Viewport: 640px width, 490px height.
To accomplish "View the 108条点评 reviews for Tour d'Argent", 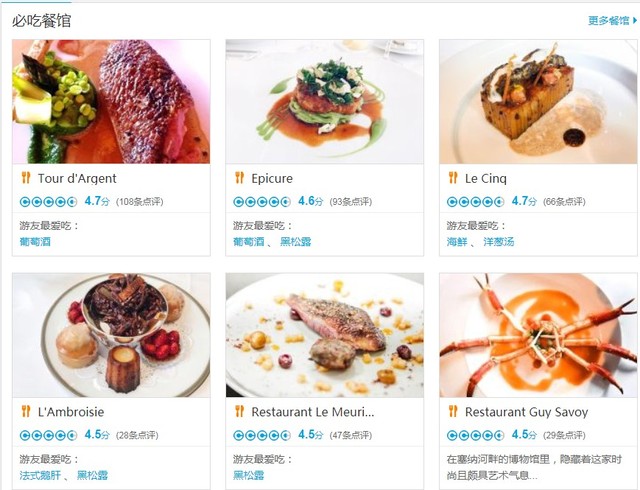I will pyautogui.click(x=140, y=202).
